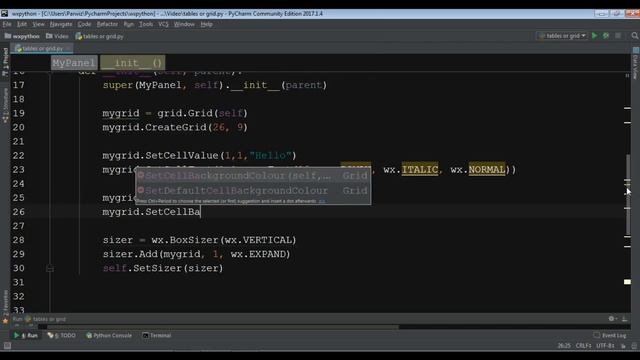640x360 pixels.
Task: Click the MyPanel class breadcrumb
Action: [74, 63]
